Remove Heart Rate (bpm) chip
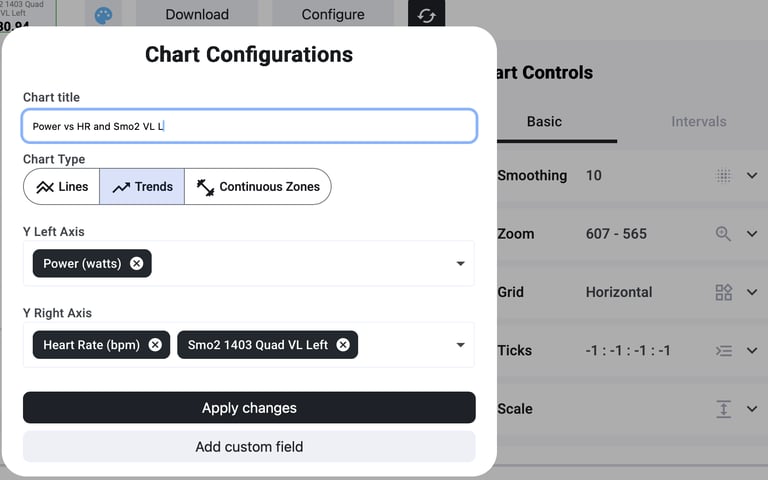 155,345
